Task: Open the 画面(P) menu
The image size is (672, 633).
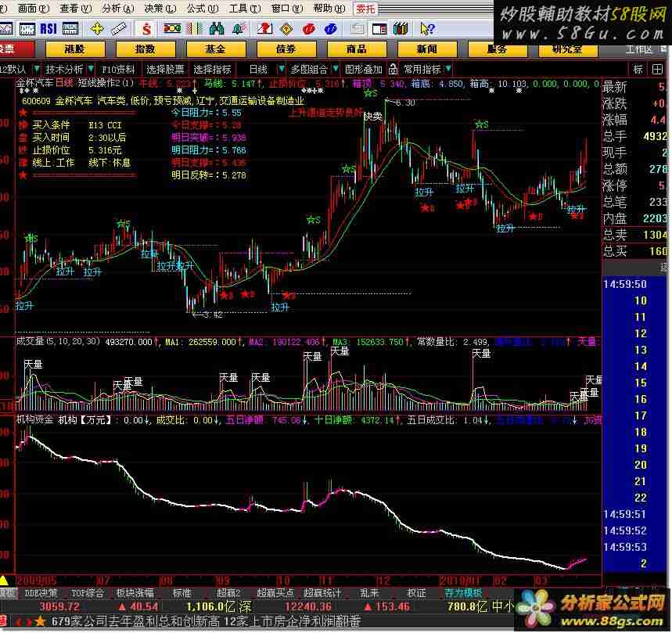Action: point(34,8)
